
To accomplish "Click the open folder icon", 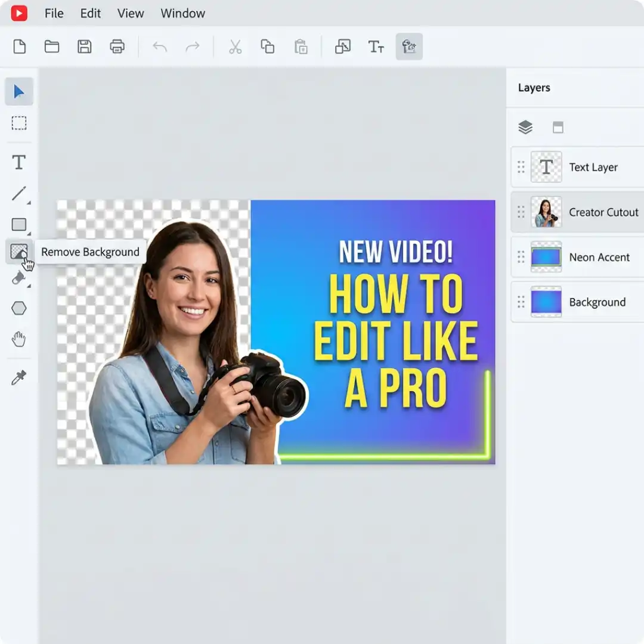I will (x=52, y=47).
